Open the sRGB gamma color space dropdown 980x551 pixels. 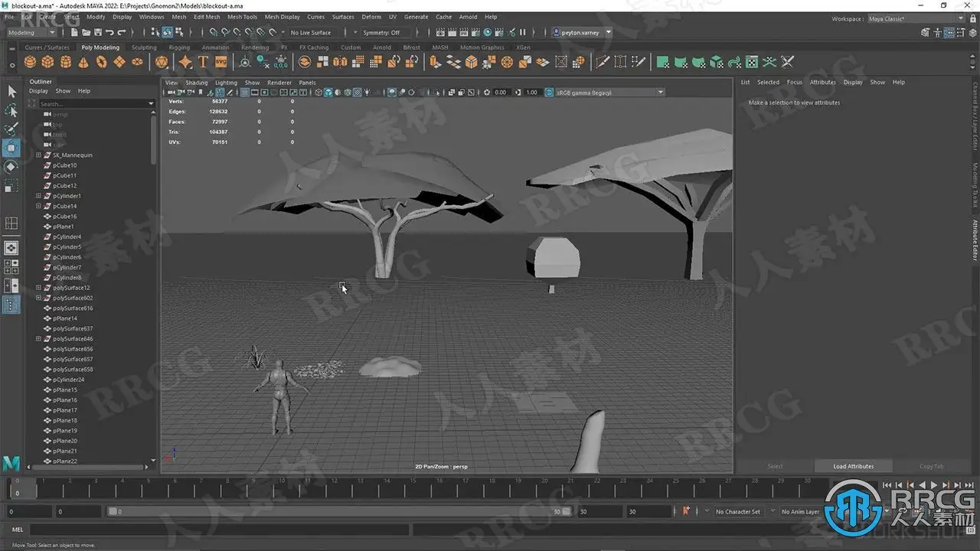point(605,93)
